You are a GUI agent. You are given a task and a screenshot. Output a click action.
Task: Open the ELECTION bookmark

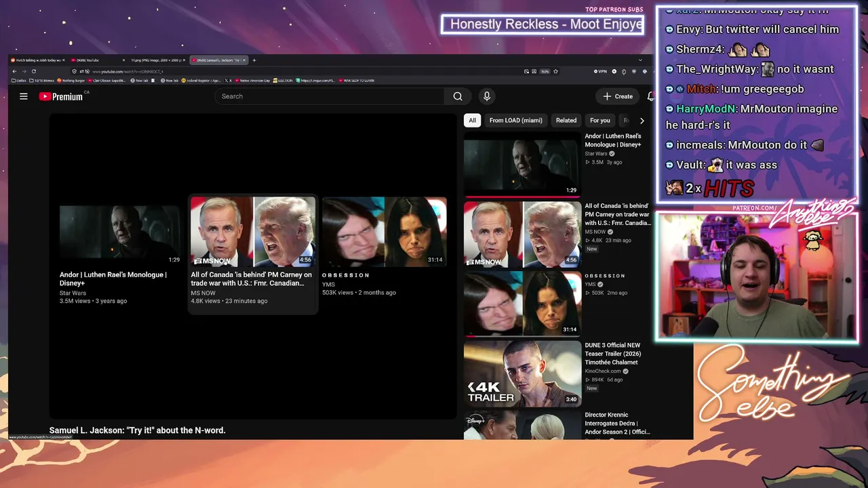(282, 81)
